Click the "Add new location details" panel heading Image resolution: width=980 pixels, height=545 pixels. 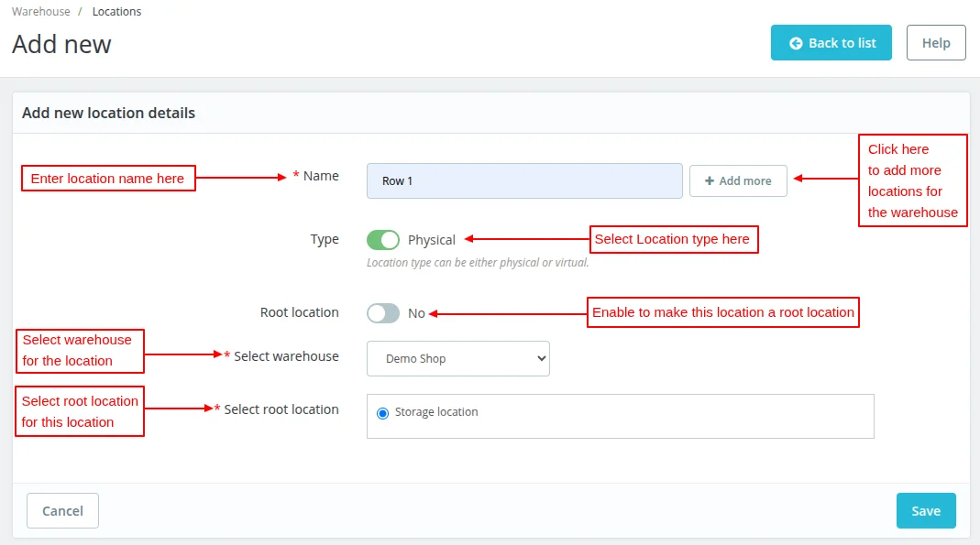tap(108, 114)
